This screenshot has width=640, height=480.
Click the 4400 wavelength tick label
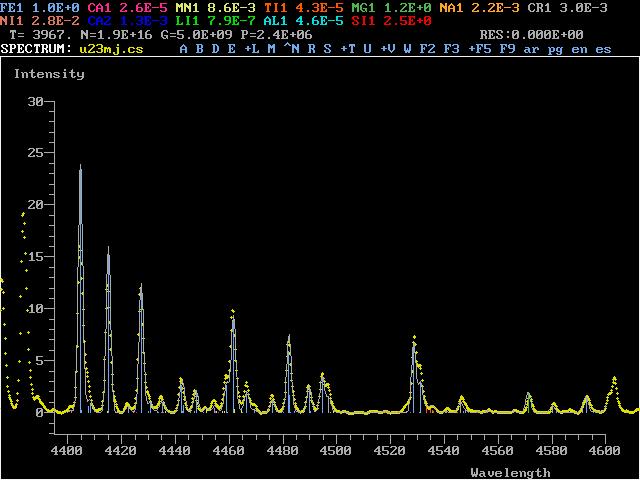[67, 451]
